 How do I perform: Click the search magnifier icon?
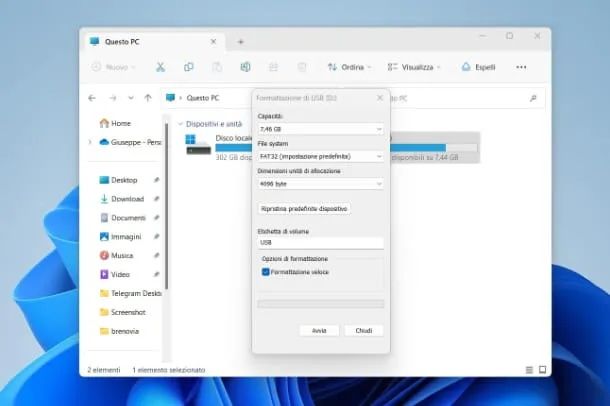click(x=533, y=98)
